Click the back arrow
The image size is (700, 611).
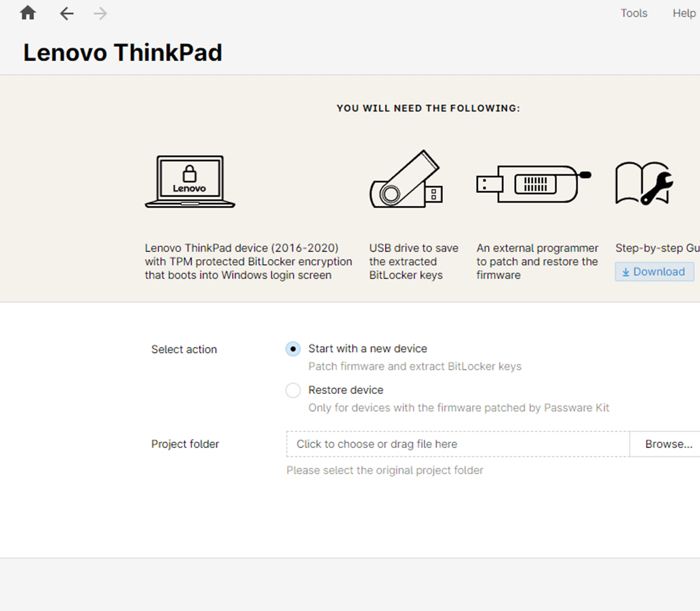point(67,13)
